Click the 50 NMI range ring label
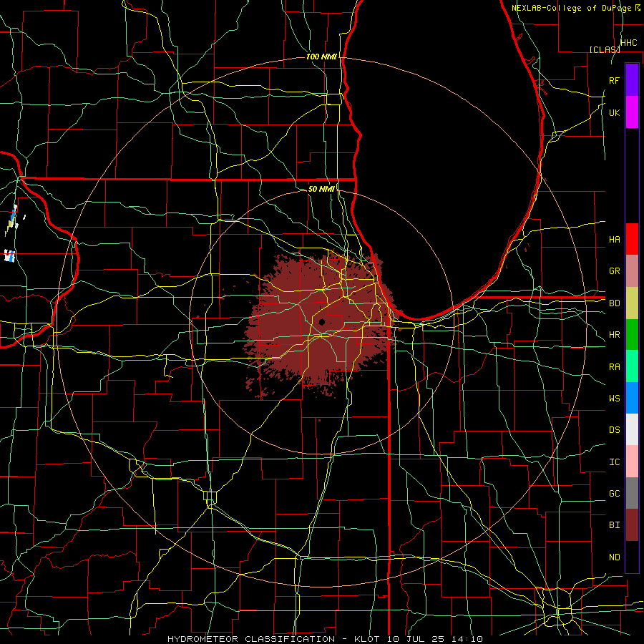644x644 pixels. [x=321, y=189]
